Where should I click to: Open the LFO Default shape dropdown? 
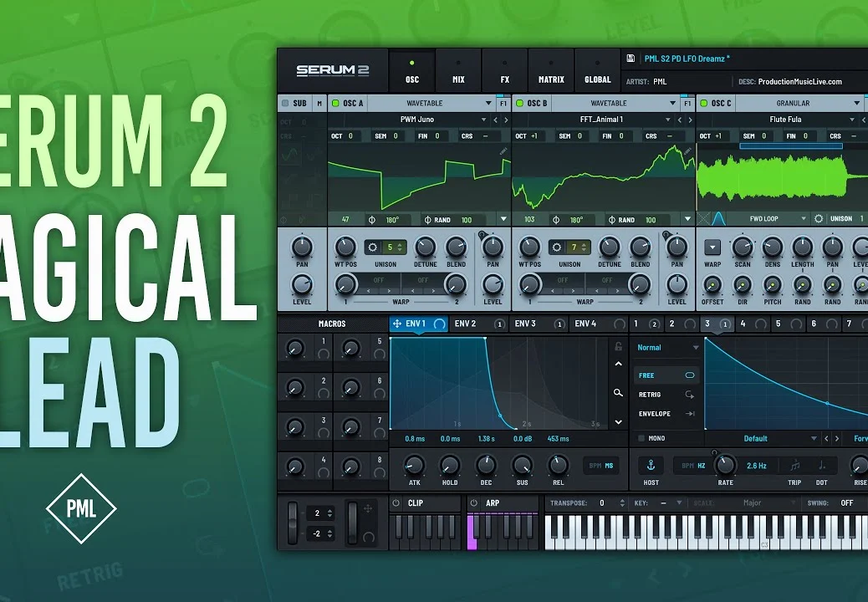pos(762,438)
